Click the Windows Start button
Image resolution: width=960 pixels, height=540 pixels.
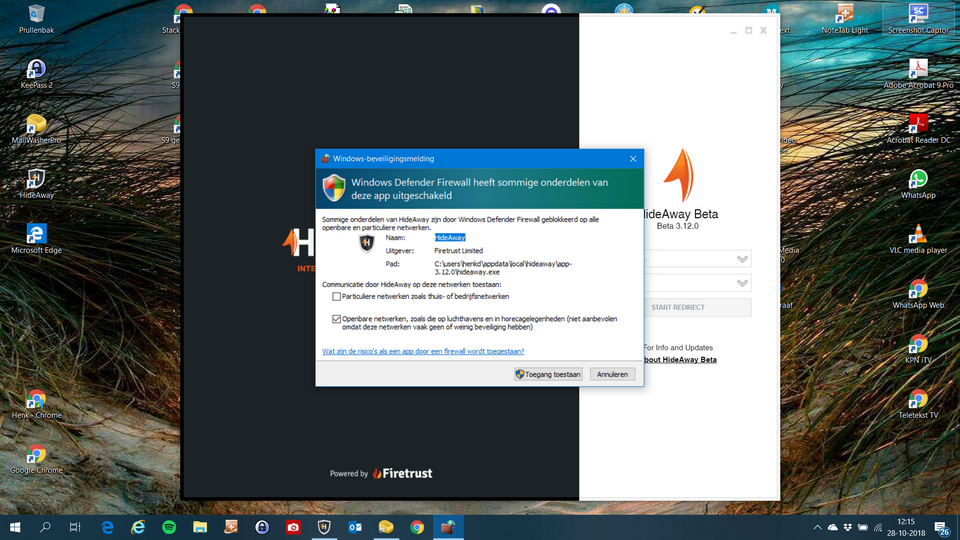[15, 527]
